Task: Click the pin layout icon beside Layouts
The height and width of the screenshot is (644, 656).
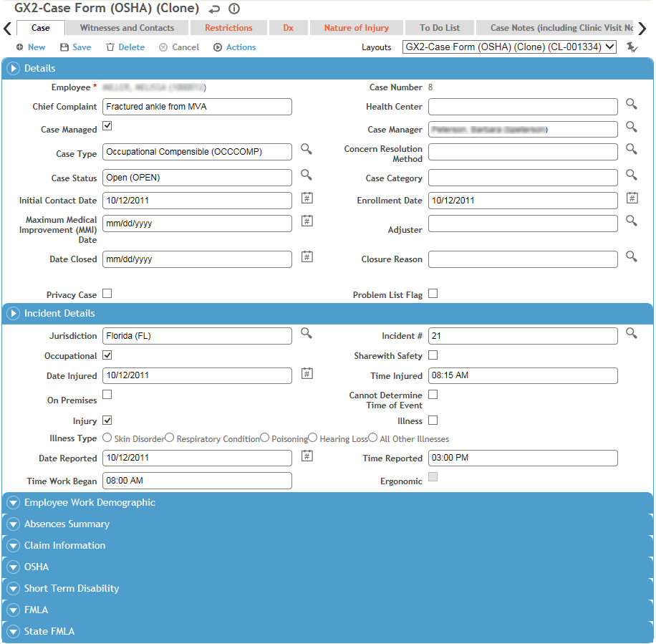Action: (x=632, y=47)
